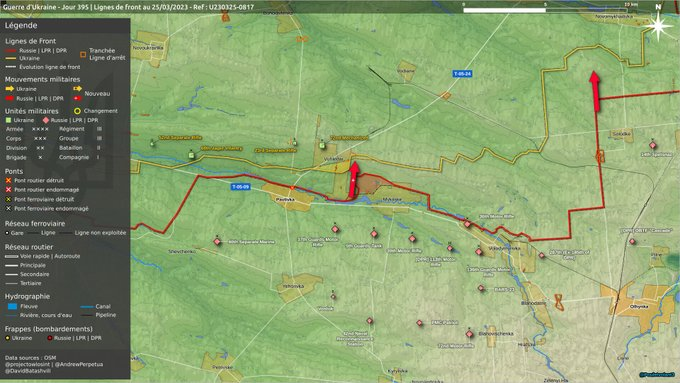Click the red Russie front line legend swatch
680x383 pixels.
[10, 51]
